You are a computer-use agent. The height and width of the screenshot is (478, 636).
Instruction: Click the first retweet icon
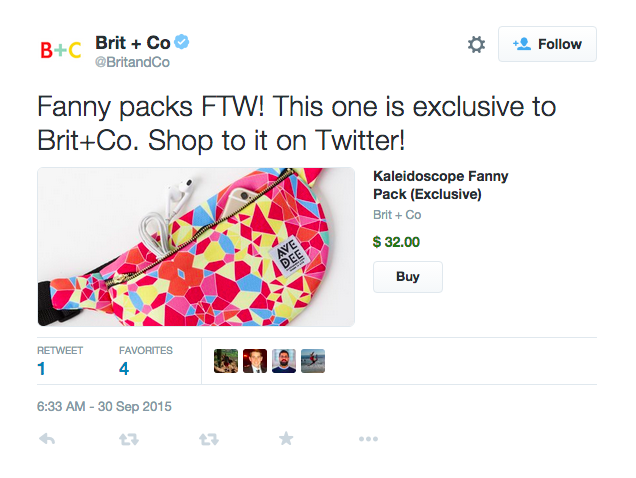pos(128,438)
